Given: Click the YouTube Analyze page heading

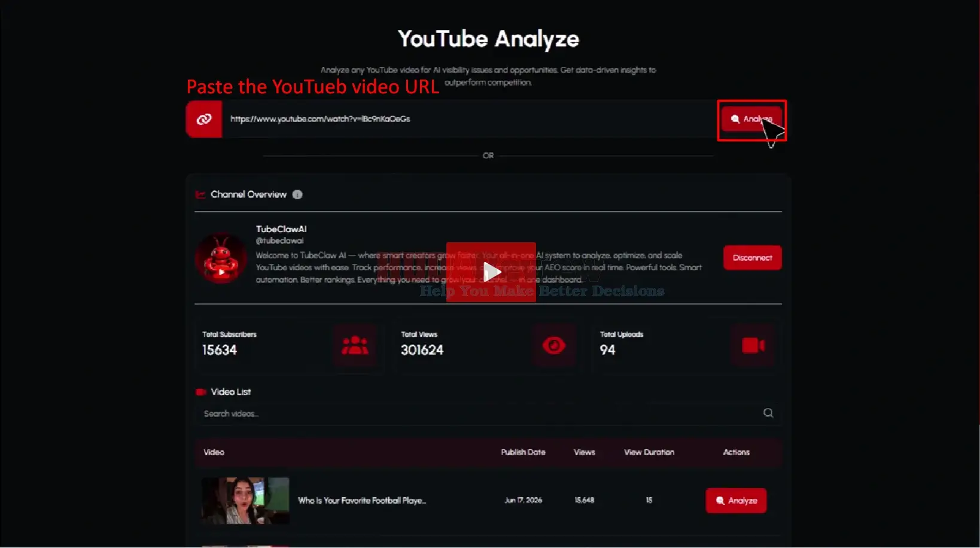Looking at the screenshot, I should 488,39.
